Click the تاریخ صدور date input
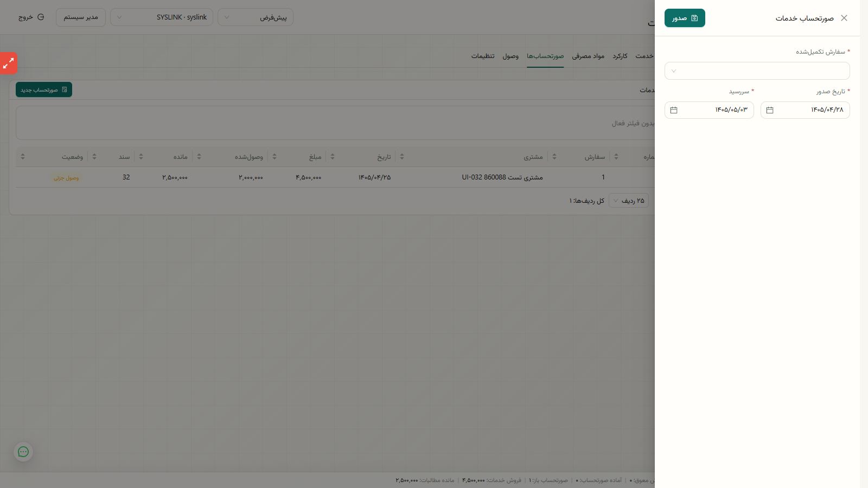Screen dimensions: 868x488 coord(805,110)
